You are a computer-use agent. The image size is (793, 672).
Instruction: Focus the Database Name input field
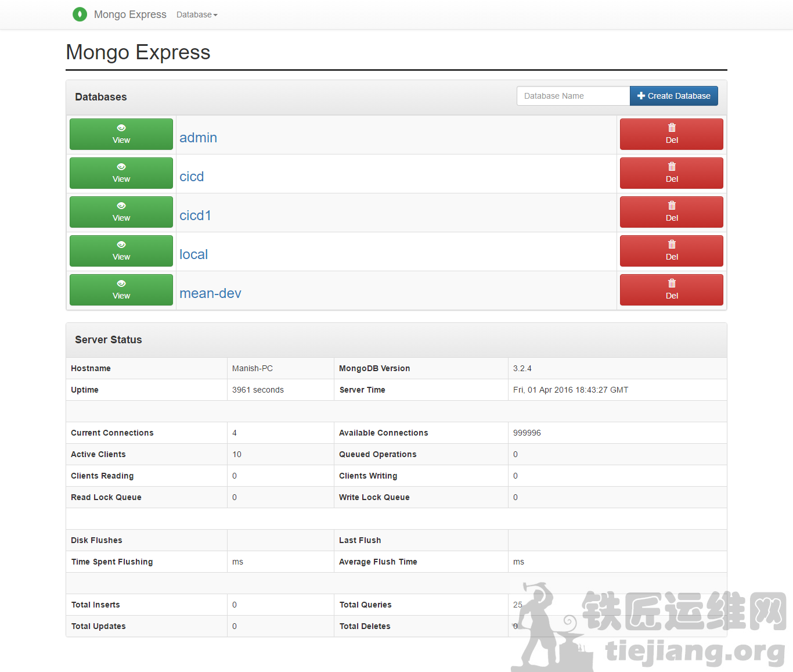click(572, 96)
